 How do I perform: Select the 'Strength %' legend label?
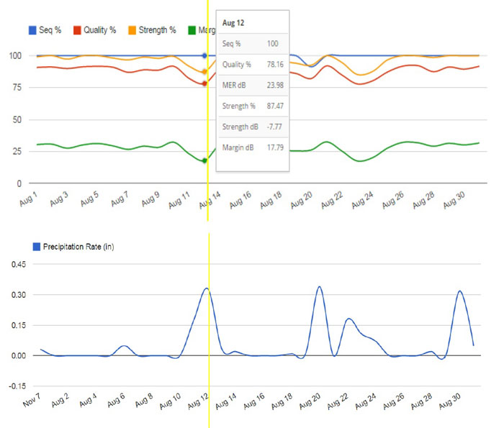[x=157, y=30]
